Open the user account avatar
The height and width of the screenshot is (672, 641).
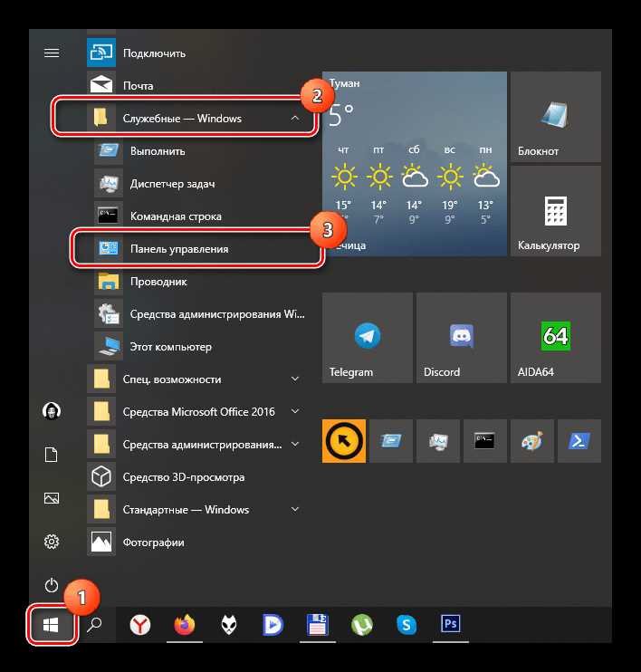(x=52, y=411)
